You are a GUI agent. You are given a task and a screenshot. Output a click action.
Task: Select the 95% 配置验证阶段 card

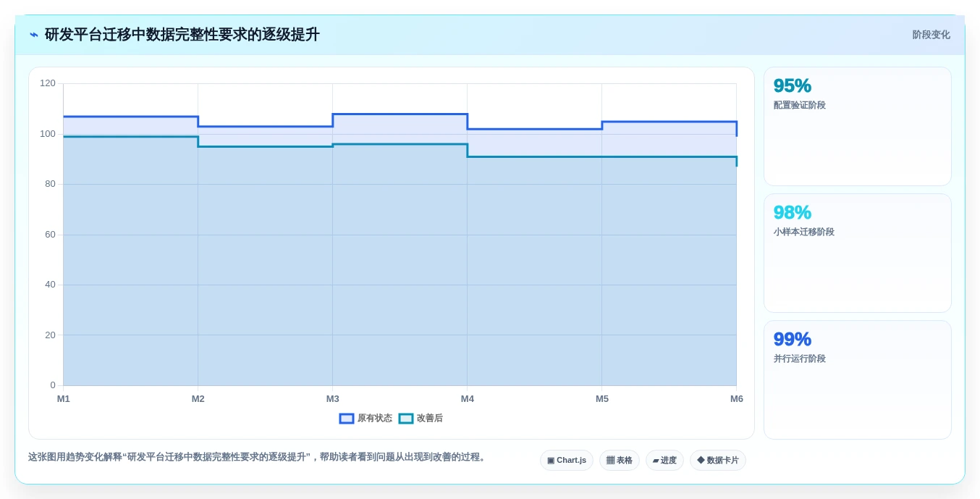858,127
